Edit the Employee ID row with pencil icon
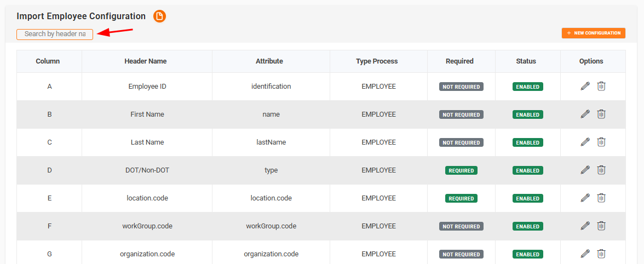The height and width of the screenshot is (264, 644). click(585, 86)
